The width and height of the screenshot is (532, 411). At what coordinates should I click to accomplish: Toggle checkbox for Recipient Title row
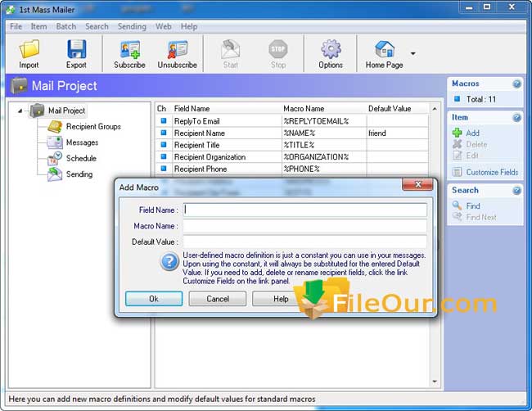pyautogui.click(x=162, y=145)
